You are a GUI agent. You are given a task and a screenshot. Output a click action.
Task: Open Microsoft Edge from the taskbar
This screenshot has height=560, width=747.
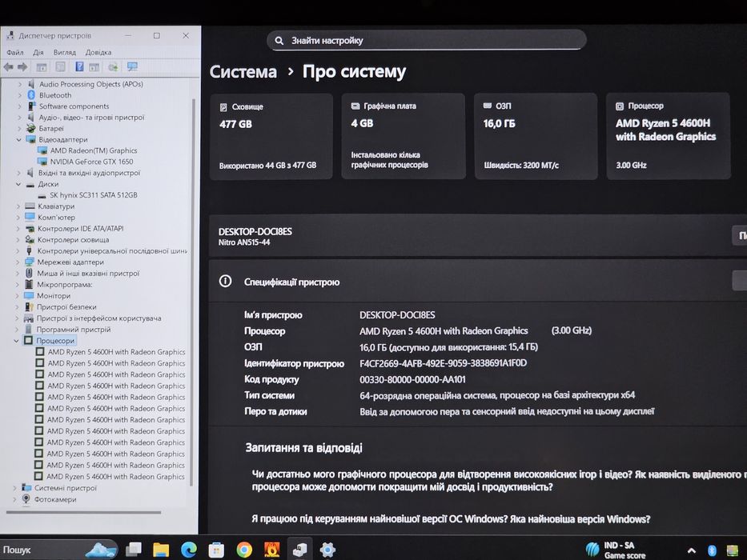coord(189,550)
